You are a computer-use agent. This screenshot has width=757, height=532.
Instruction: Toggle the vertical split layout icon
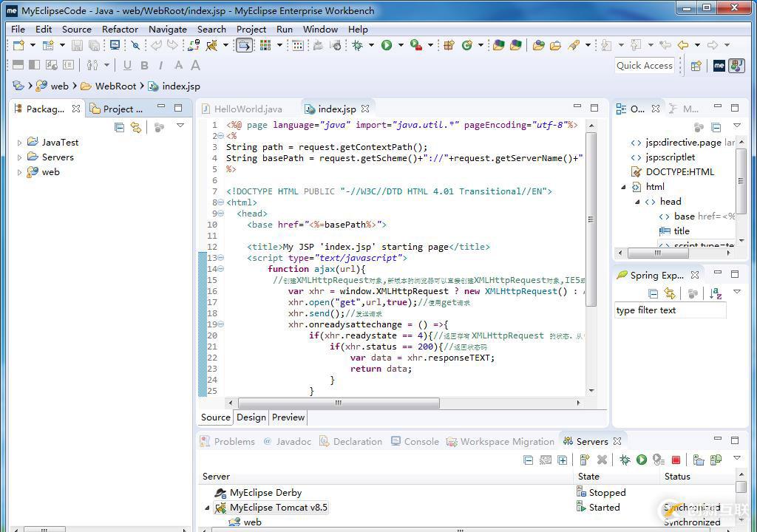[35, 65]
